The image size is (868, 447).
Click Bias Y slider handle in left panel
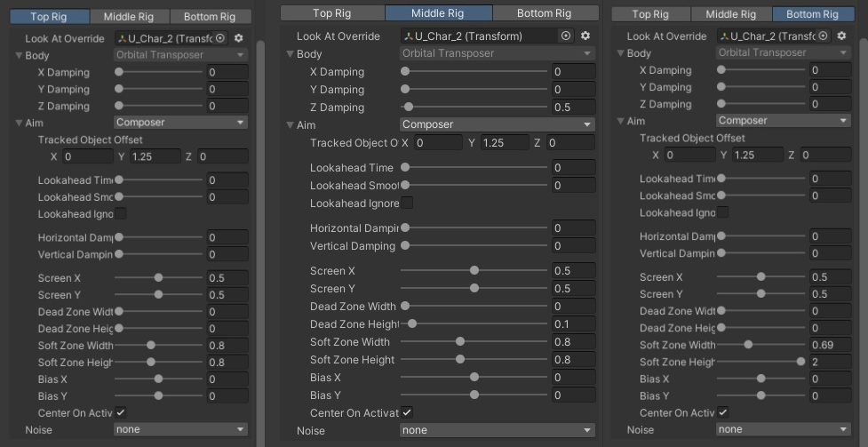pyautogui.click(x=158, y=396)
